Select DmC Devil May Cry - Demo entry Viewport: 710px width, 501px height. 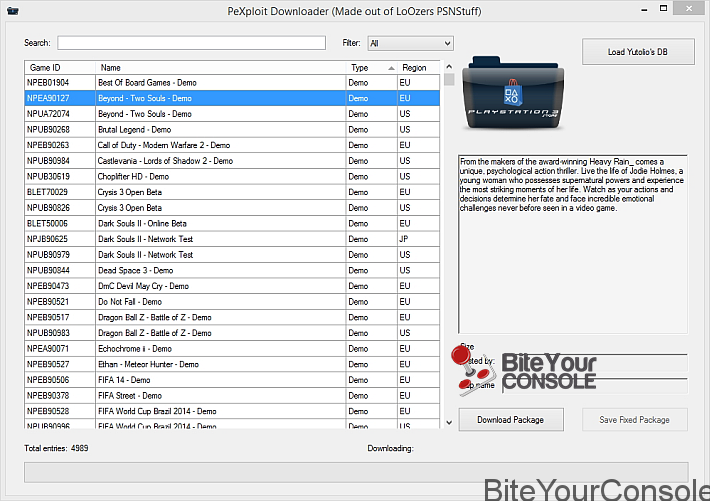(232, 286)
